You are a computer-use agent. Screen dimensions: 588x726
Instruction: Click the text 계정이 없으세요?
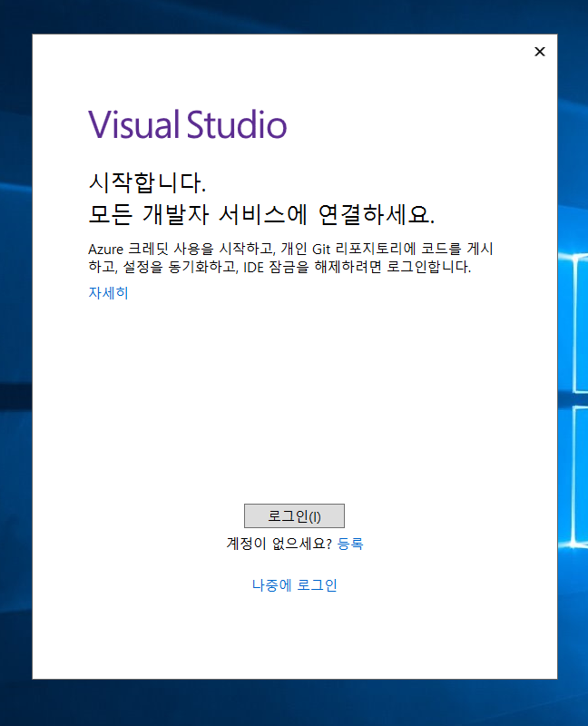point(279,543)
